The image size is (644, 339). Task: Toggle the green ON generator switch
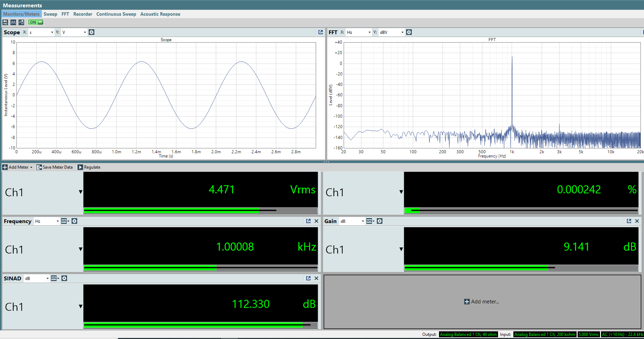(36, 22)
